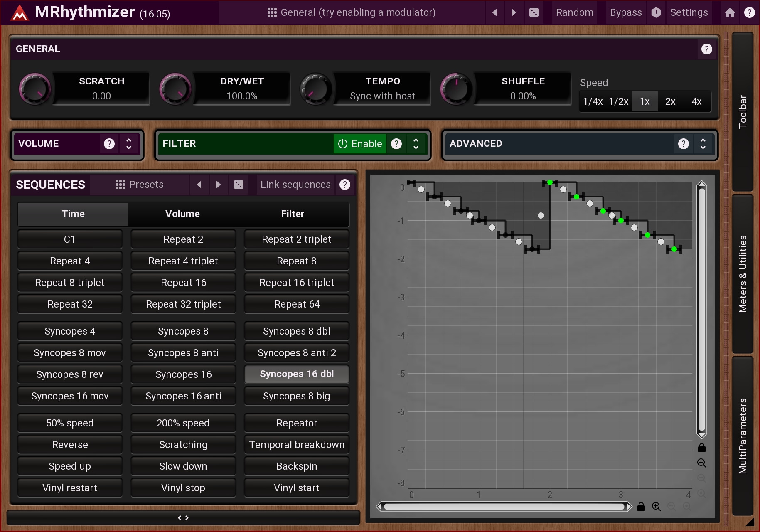The width and height of the screenshot is (760, 532).
Task: Switch to the Filter sequence tab
Action: pos(293,214)
